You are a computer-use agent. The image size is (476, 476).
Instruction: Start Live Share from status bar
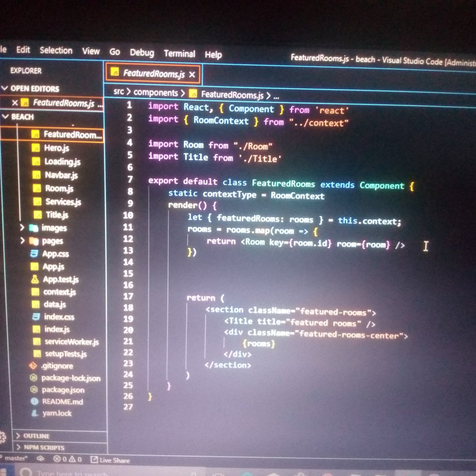(110, 460)
